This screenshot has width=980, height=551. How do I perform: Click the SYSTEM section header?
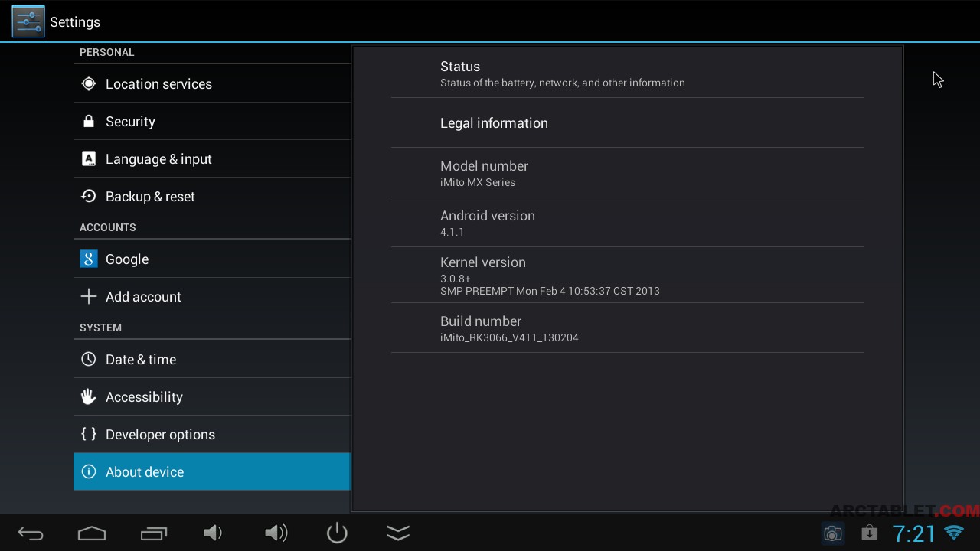click(101, 328)
